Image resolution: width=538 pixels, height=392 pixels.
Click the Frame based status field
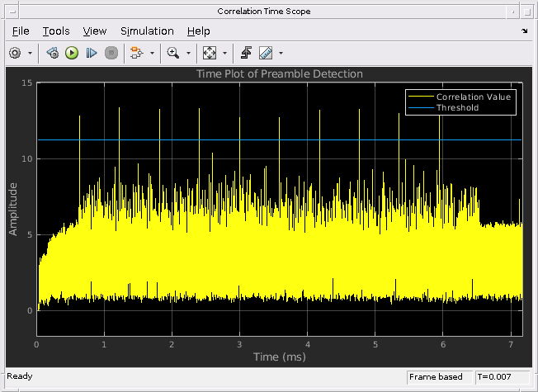tap(439, 377)
